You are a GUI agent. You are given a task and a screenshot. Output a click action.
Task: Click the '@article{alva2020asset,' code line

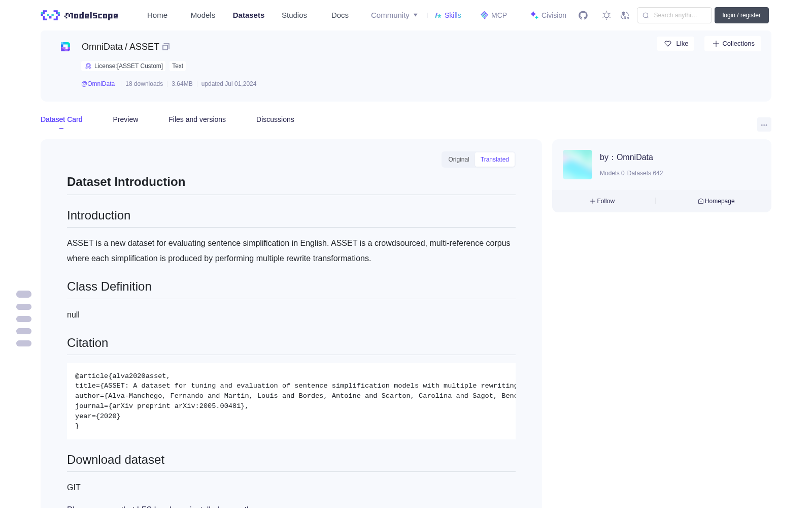(122, 376)
